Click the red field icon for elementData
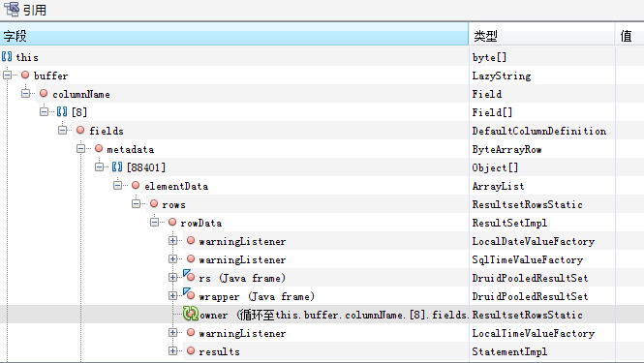644x363 pixels. (x=136, y=185)
